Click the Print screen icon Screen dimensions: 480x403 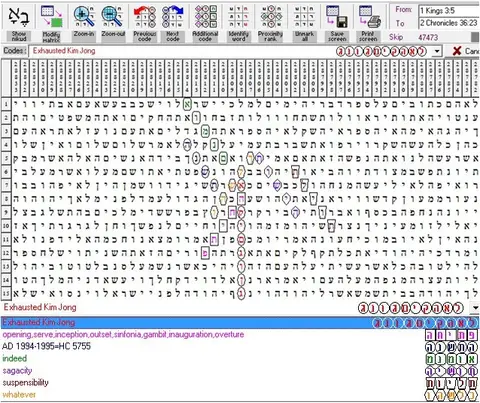pyautogui.click(x=369, y=17)
